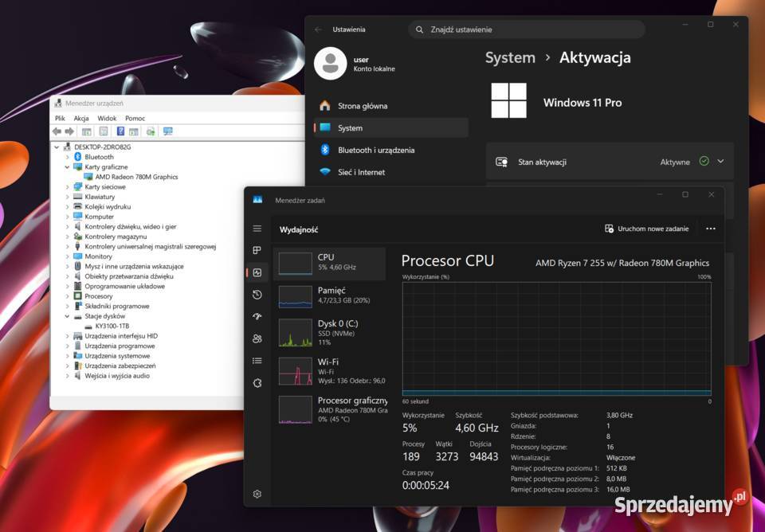
Task: Select System in Settings sidebar
Action: 390,127
